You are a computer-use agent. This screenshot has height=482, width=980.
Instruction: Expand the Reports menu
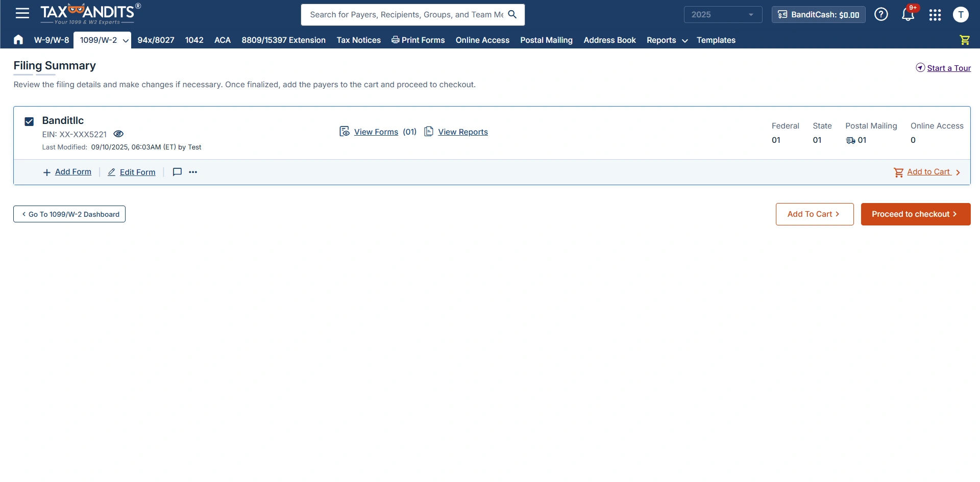tap(667, 40)
